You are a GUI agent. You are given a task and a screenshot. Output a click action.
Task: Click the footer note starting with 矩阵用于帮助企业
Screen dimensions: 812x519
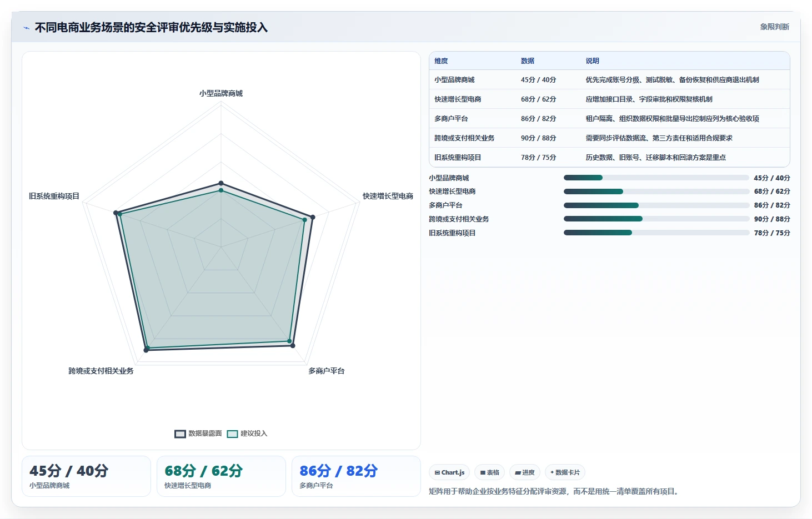(555, 491)
